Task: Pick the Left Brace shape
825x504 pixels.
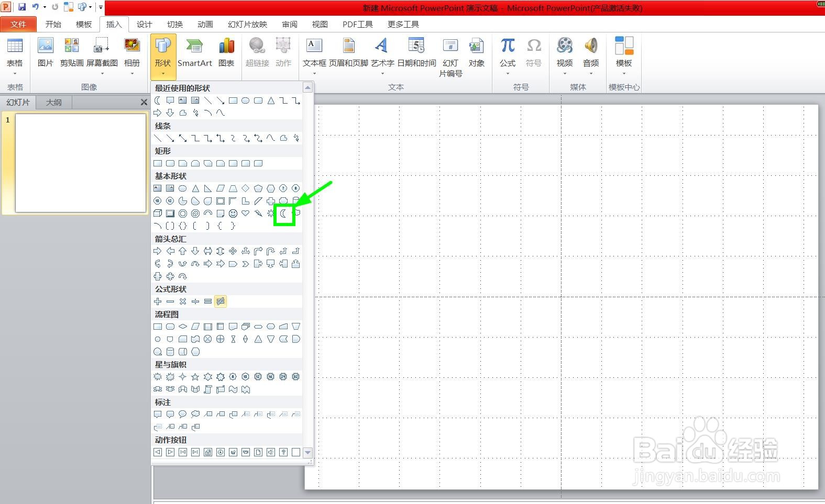Action: click(x=221, y=226)
